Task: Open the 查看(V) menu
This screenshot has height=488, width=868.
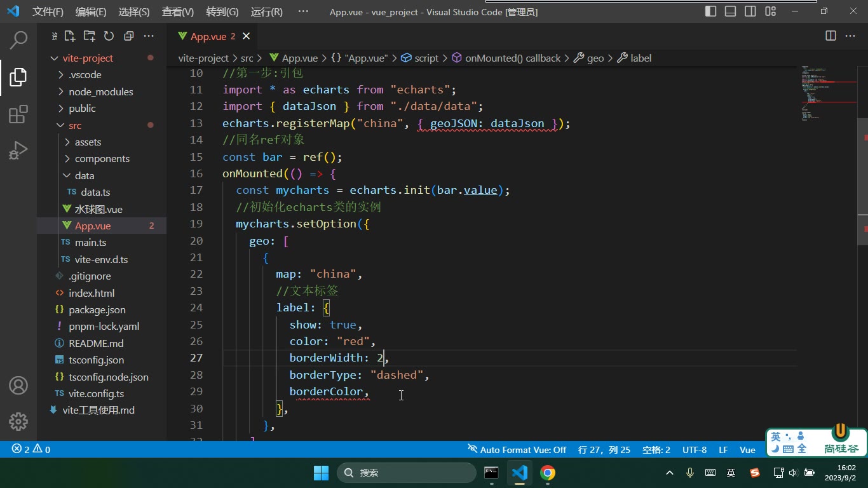Action: (x=178, y=11)
